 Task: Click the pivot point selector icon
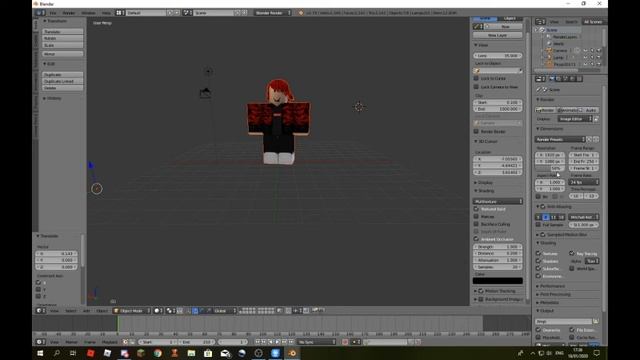[171, 311]
